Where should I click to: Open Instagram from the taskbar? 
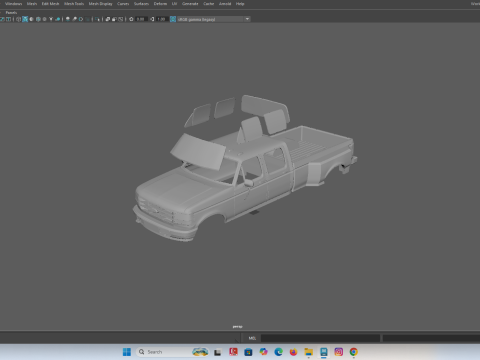pos(339,352)
